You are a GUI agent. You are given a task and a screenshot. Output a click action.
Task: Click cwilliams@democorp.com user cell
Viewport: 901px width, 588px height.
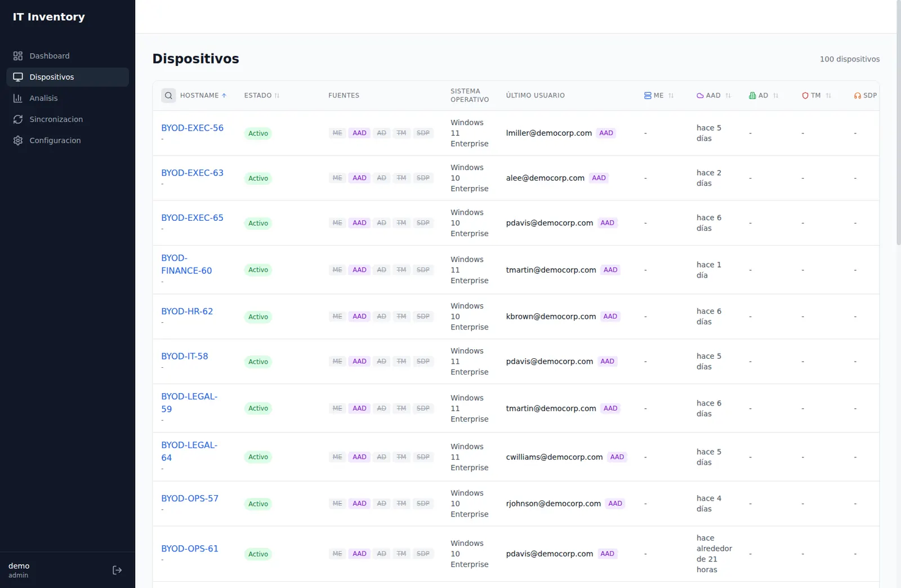554,457
